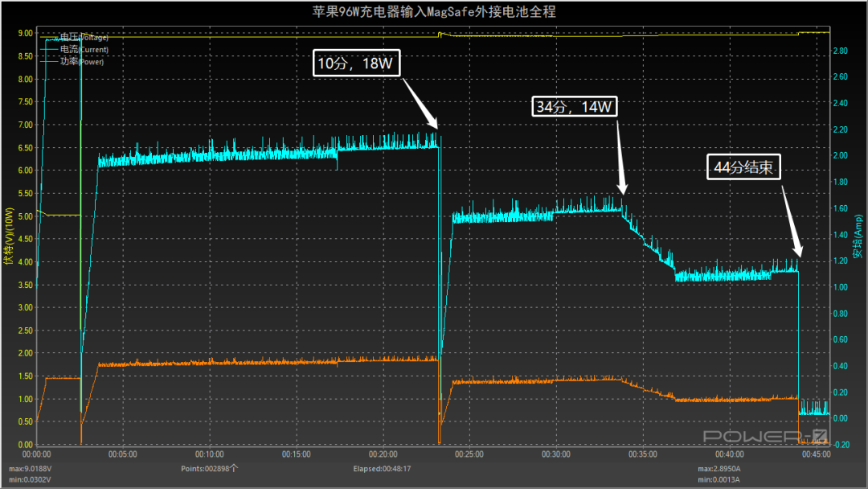The height and width of the screenshot is (489, 868).
Task: Click the Points:002898 counter
Action: (x=209, y=469)
